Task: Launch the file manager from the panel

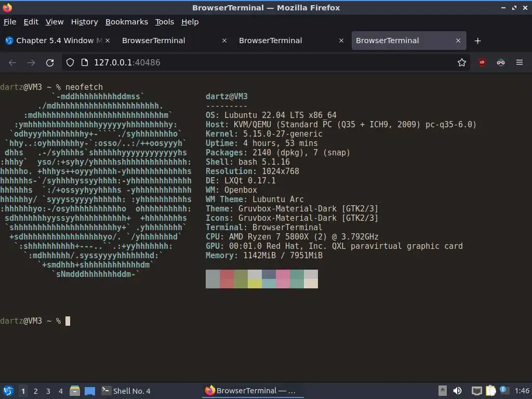Action: [x=75, y=391]
